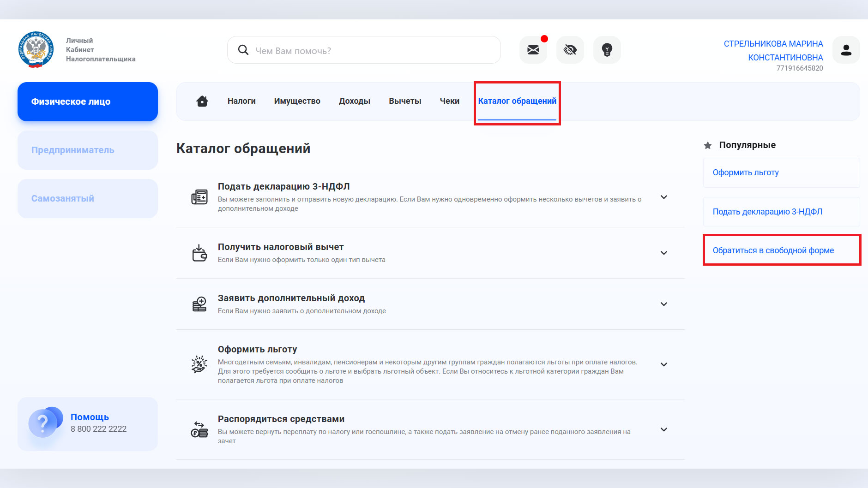
Task: Switch to the Налоги tab
Action: 241,101
